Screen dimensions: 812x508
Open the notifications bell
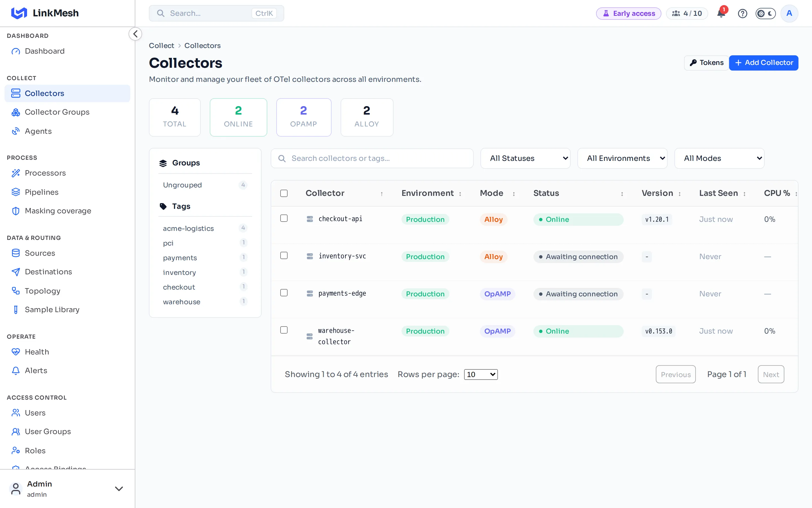[x=721, y=13]
